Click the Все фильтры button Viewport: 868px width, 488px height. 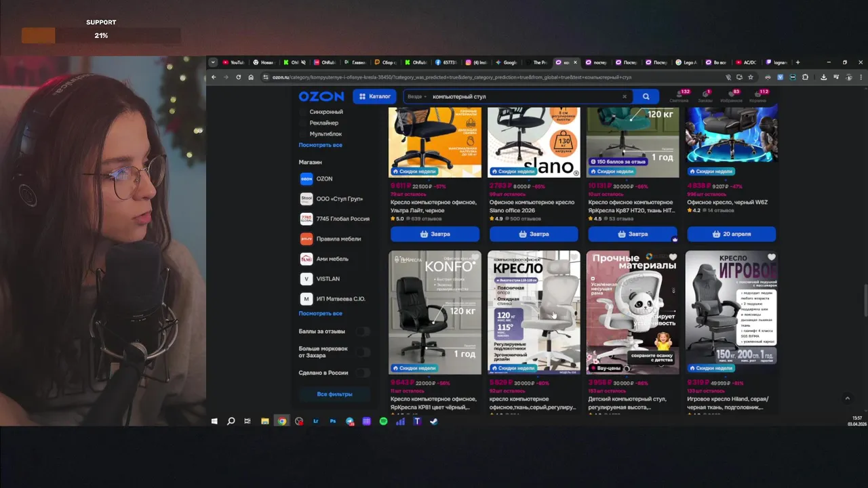pos(334,394)
